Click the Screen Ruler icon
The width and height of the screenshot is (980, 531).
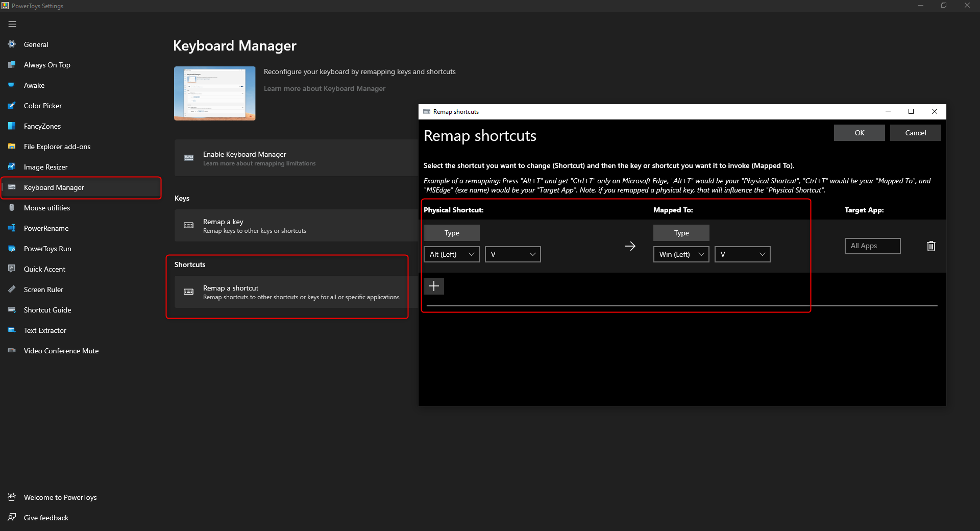click(x=12, y=289)
